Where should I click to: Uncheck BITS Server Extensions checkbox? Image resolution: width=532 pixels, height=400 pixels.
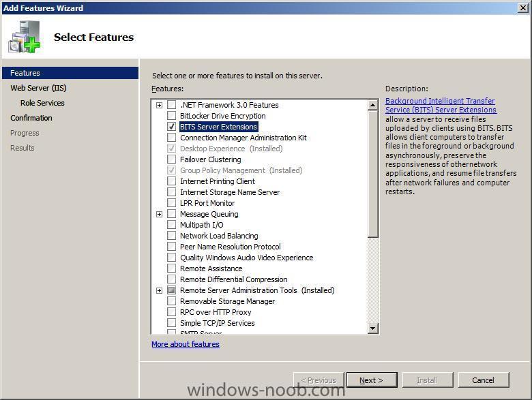point(172,127)
